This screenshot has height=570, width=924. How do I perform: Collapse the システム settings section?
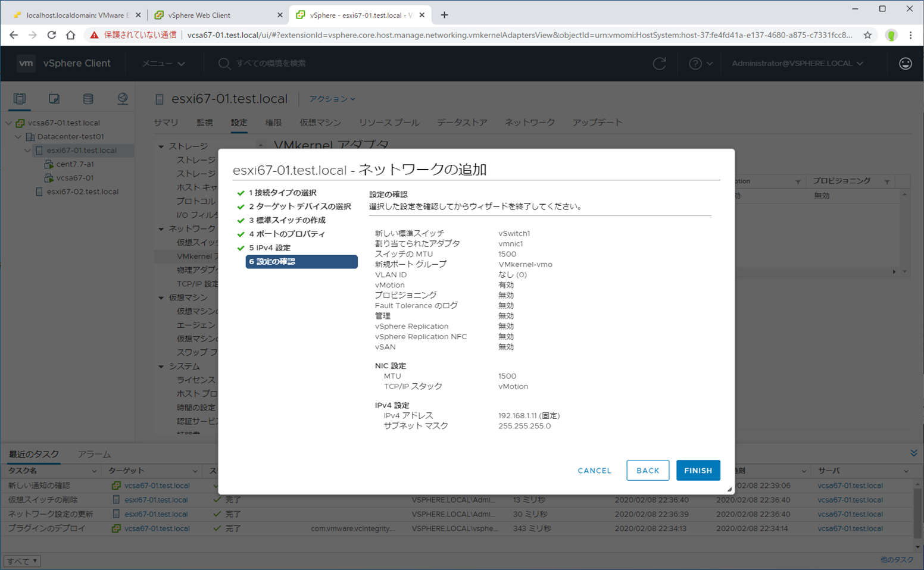tap(161, 367)
